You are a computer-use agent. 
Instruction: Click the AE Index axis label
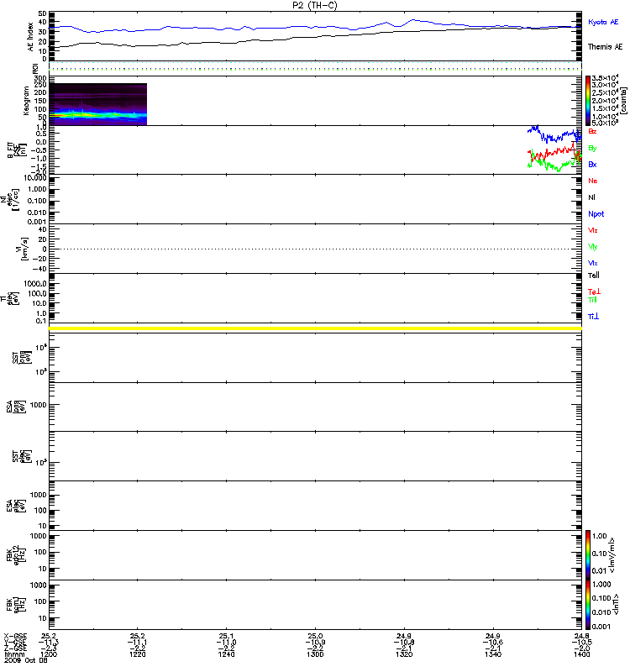click(x=31, y=37)
